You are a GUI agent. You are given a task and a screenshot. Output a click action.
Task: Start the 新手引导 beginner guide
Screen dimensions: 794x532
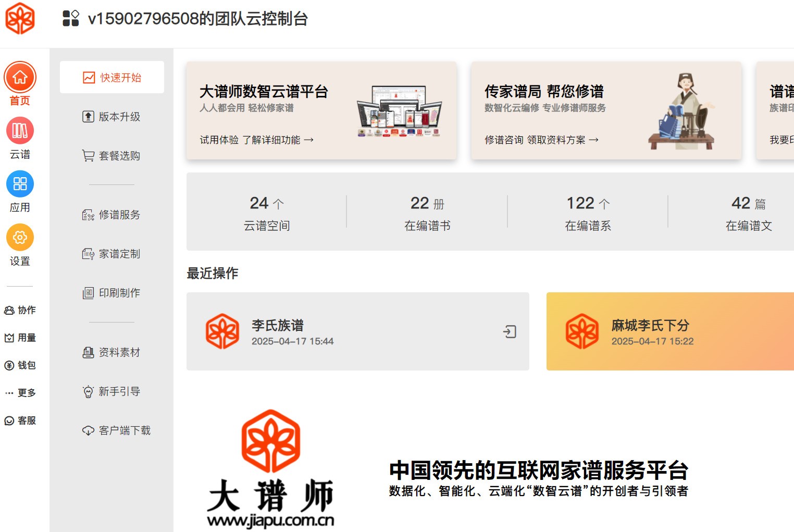(112, 391)
